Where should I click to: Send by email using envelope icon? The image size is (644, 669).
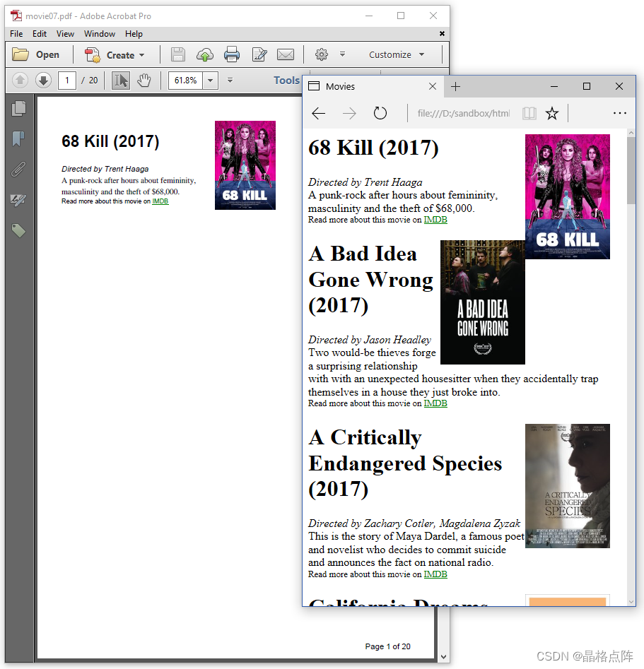pyautogui.click(x=286, y=54)
